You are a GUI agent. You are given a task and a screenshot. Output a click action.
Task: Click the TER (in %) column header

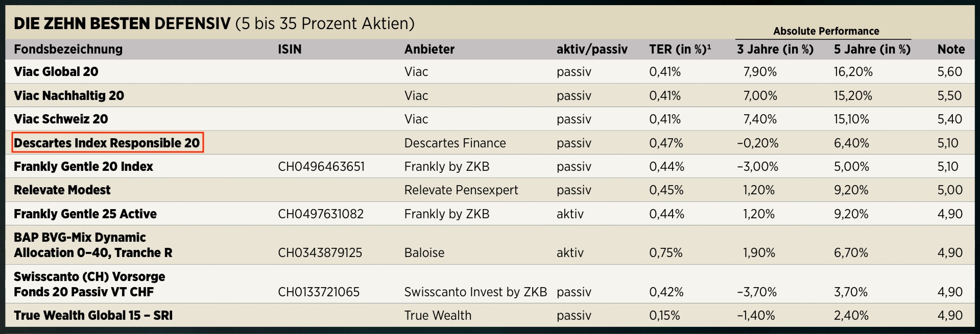point(680,49)
